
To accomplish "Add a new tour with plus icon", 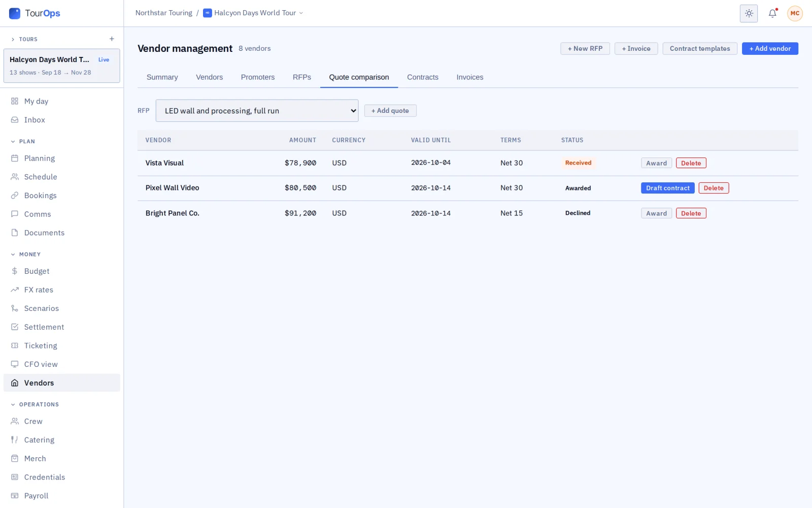I will tap(112, 39).
